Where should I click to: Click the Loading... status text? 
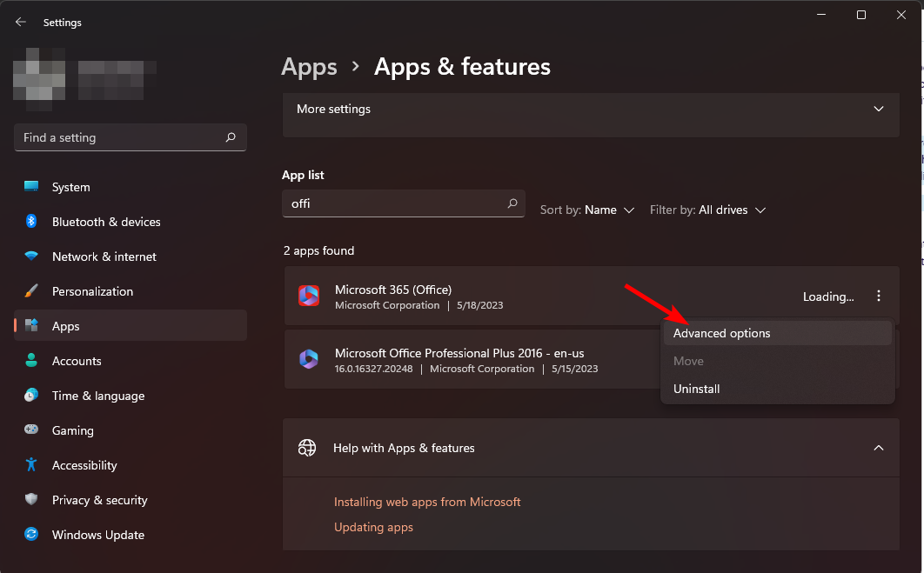(828, 296)
